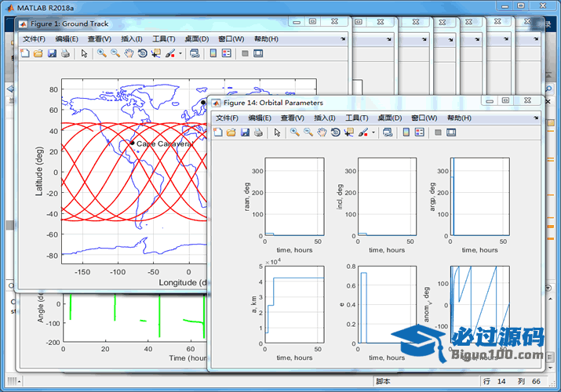Expand Brush dropdown arrow in Figure 1
The height and width of the screenshot is (392, 561).
pos(180,53)
